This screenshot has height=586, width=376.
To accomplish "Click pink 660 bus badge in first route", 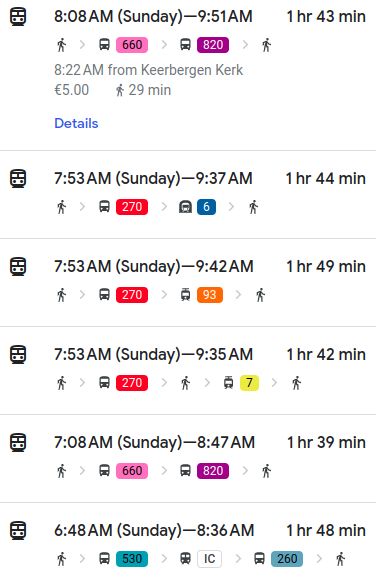I will [132, 45].
